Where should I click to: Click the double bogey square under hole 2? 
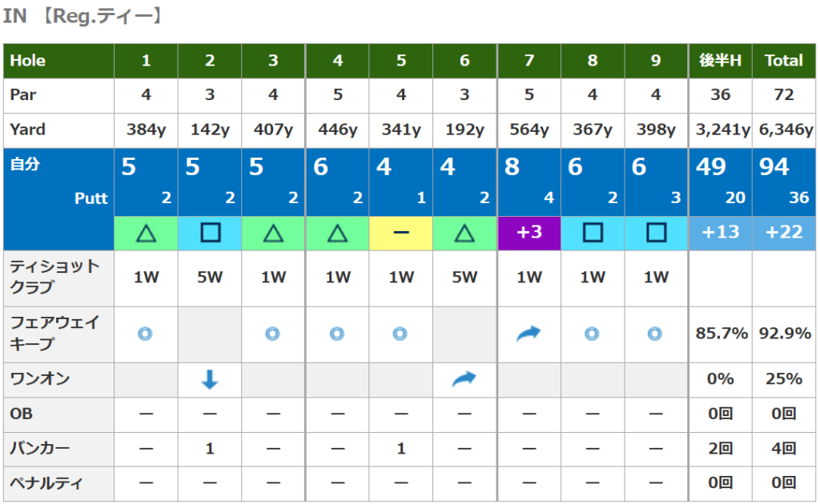(x=210, y=233)
